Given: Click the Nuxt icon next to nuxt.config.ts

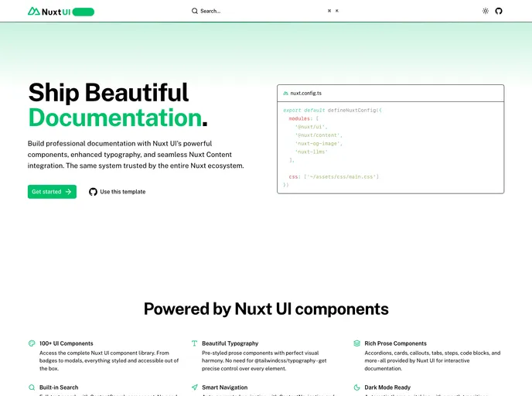Looking at the screenshot, I should pos(285,93).
